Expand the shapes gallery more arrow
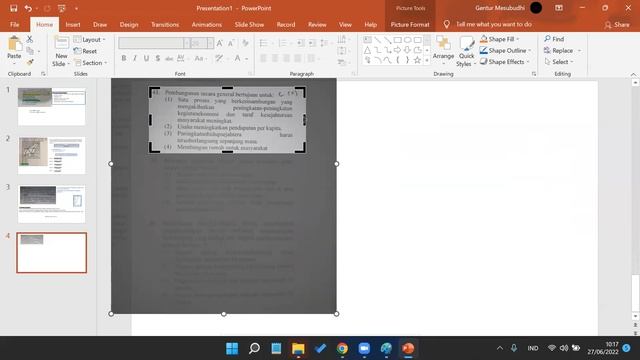 point(427,60)
